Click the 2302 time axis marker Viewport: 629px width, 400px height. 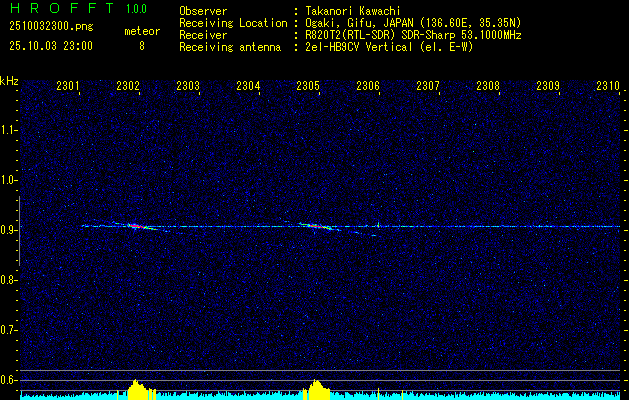click(x=128, y=86)
